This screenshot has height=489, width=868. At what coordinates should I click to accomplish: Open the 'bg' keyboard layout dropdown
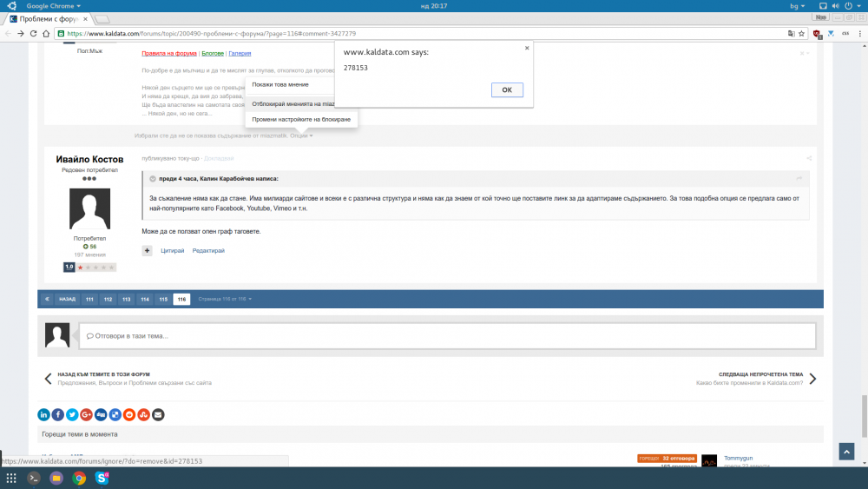(x=797, y=5)
